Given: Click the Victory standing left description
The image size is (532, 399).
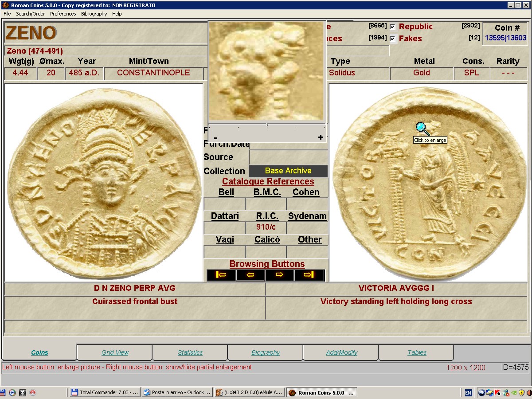Looking at the screenshot, I should [x=396, y=301].
